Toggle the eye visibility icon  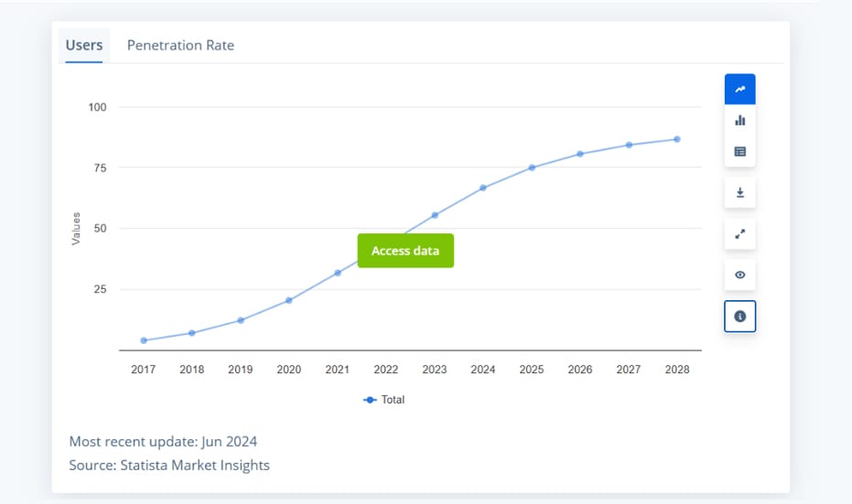pyautogui.click(x=739, y=274)
